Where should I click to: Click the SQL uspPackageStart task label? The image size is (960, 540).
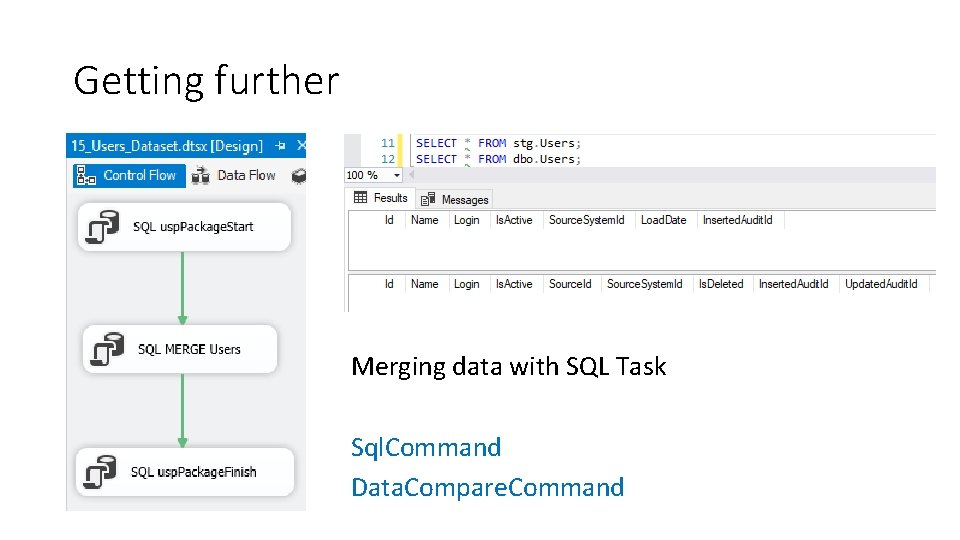(x=193, y=227)
